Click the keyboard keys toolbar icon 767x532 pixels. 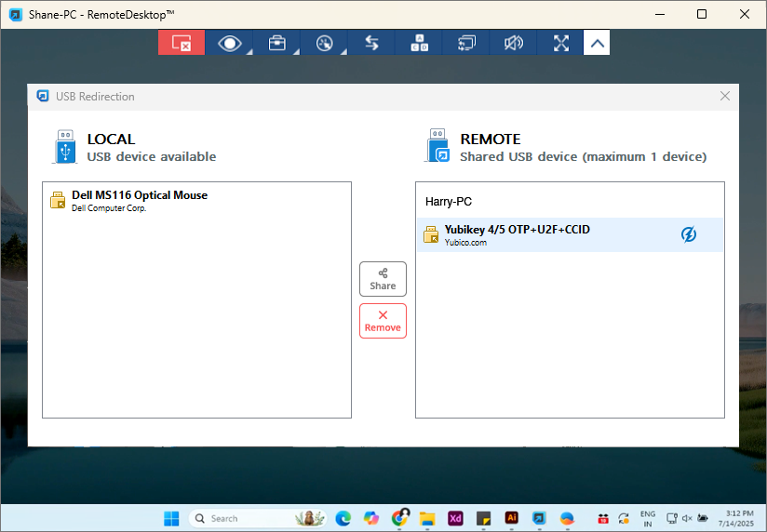click(419, 43)
